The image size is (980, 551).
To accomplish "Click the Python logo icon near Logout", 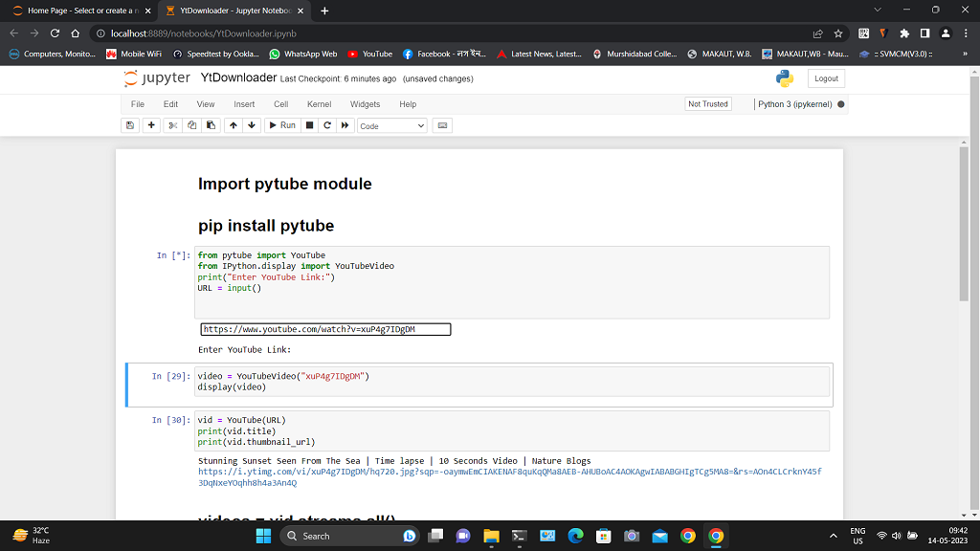I will [785, 78].
